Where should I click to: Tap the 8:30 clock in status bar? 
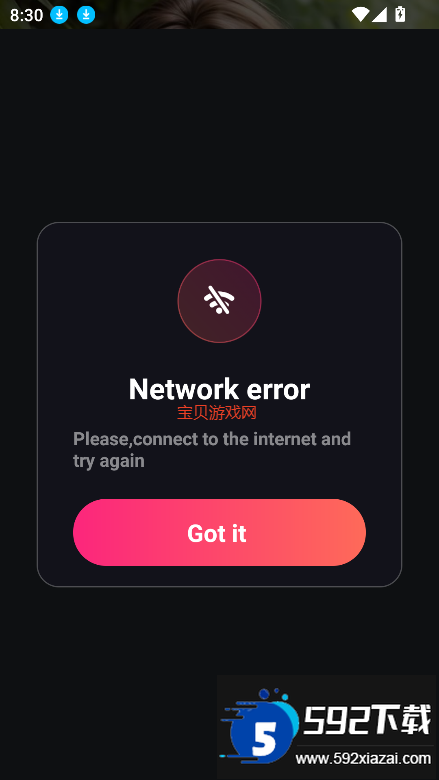(x=26, y=15)
